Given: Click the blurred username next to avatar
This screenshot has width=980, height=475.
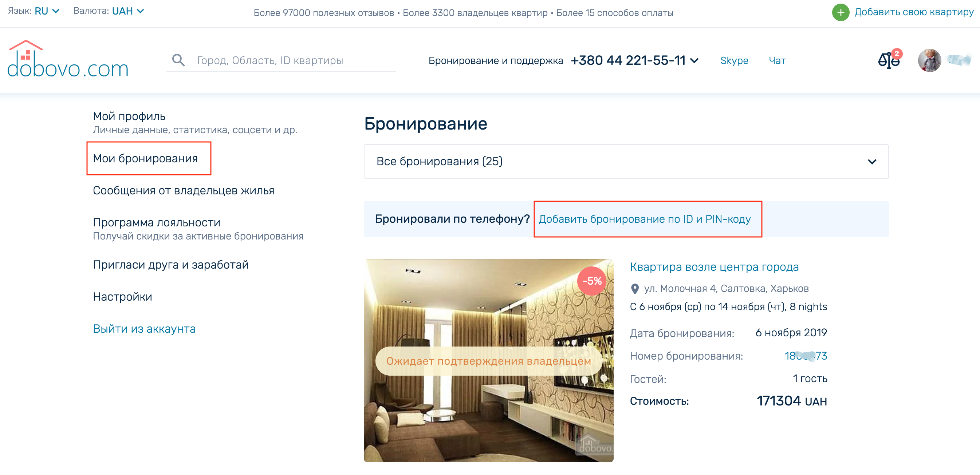Looking at the screenshot, I should pos(959,60).
